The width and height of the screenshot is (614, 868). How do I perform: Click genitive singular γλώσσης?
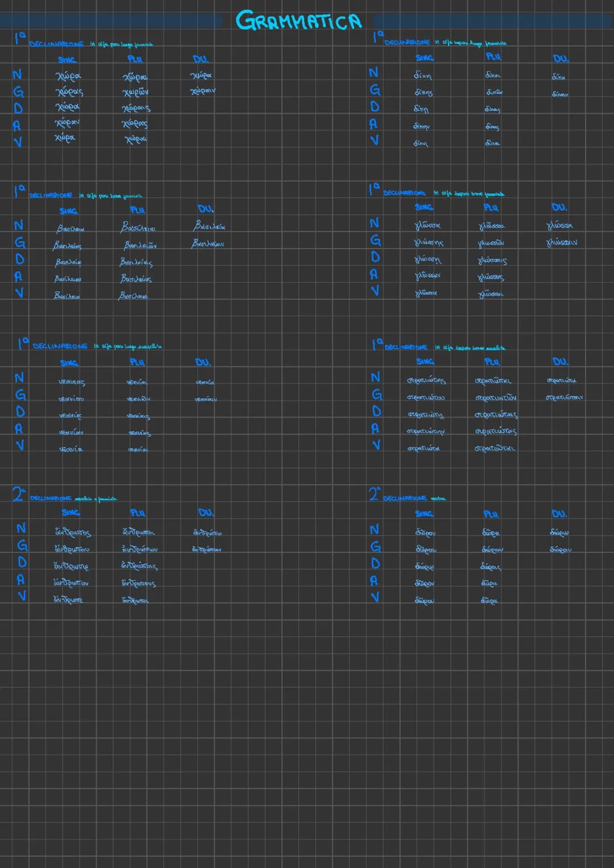point(429,243)
